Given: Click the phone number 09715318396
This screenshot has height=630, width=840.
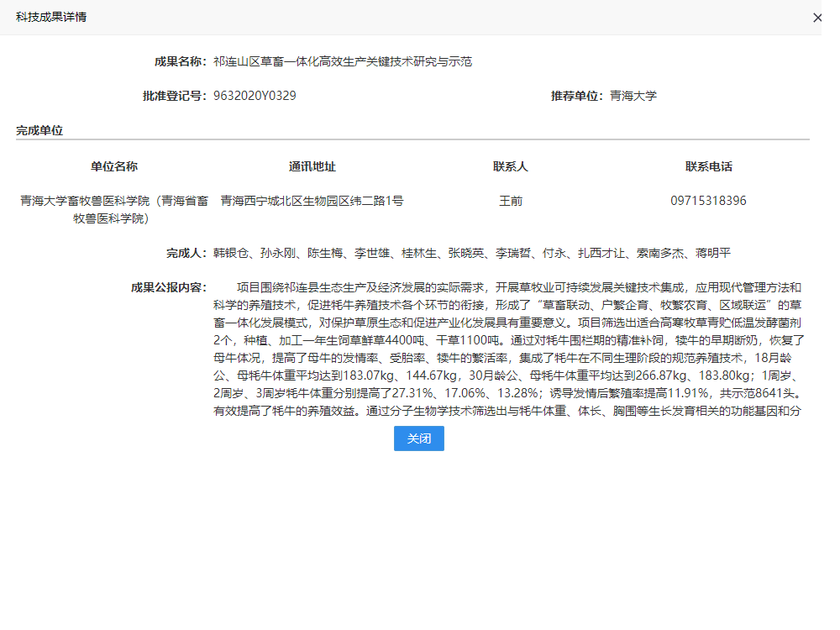Looking at the screenshot, I should (708, 201).
